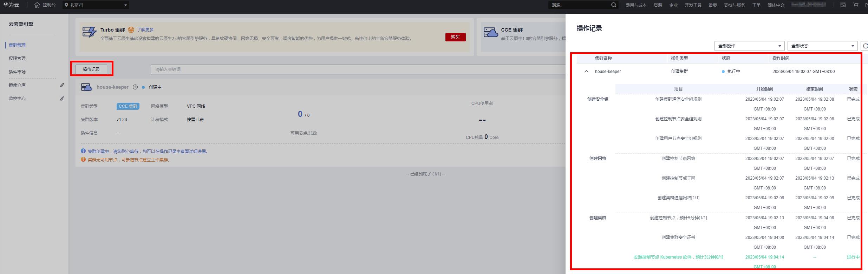
Task: Open the 全部状态 filter dropdown
Action: 822,46
